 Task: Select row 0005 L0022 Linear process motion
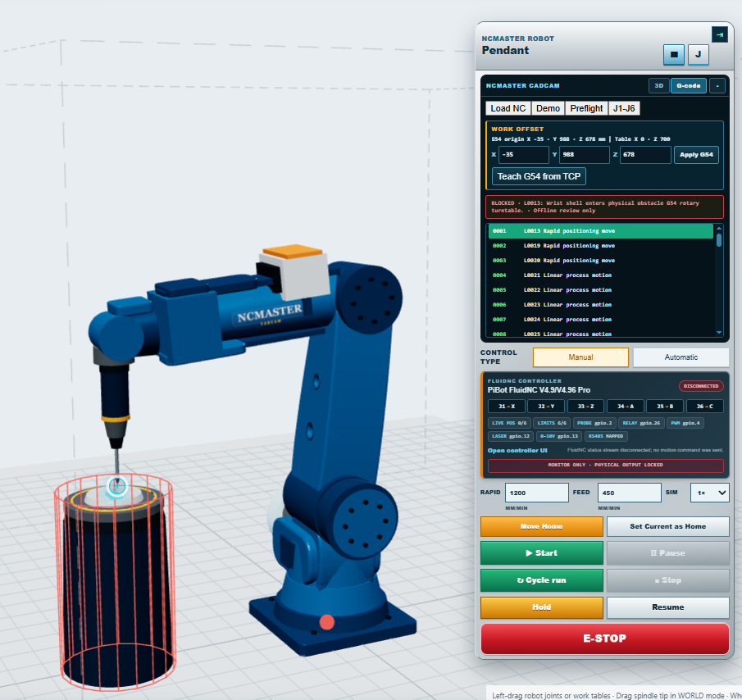coord(600,290)
